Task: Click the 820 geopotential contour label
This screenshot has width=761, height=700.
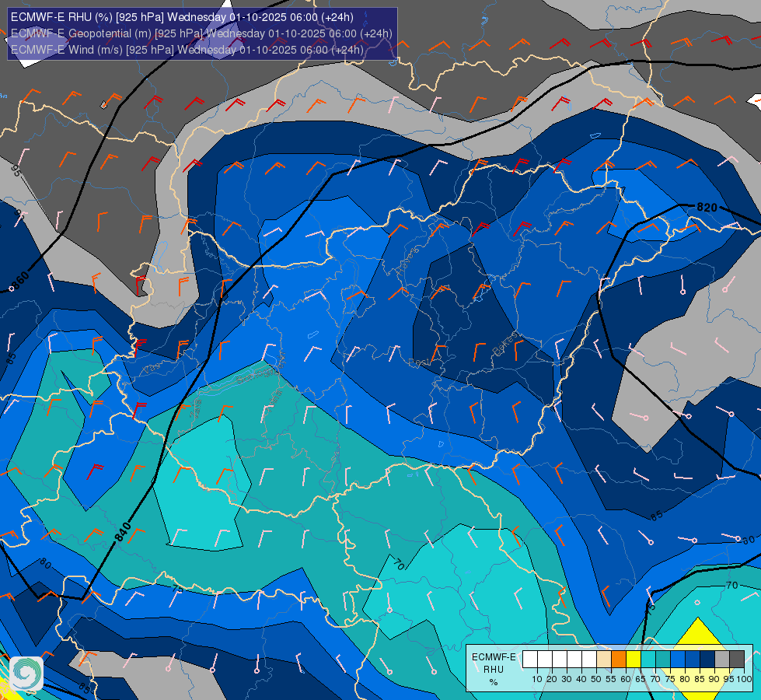Action: [x=707, y=208]
